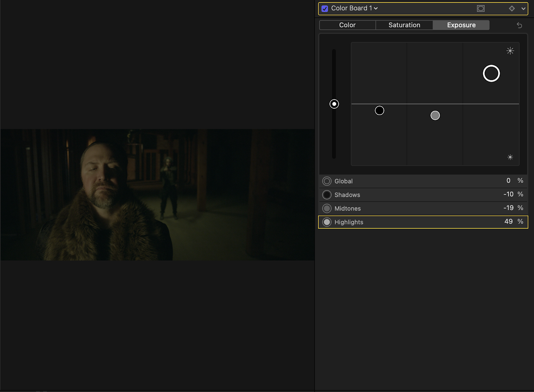Reset exposure with the curved arrow icon
Viewport: 534px width, 392px height.
click(519, 25)
